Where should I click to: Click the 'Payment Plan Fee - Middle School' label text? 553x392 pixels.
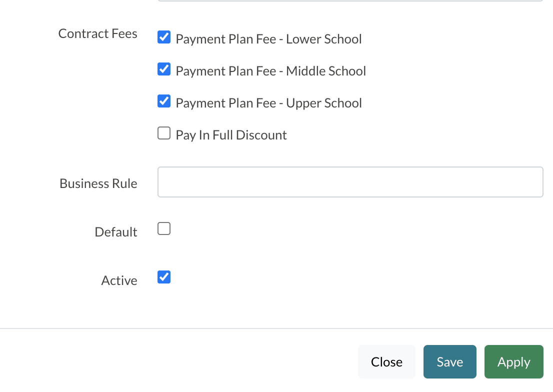click(x=270, y=71)
